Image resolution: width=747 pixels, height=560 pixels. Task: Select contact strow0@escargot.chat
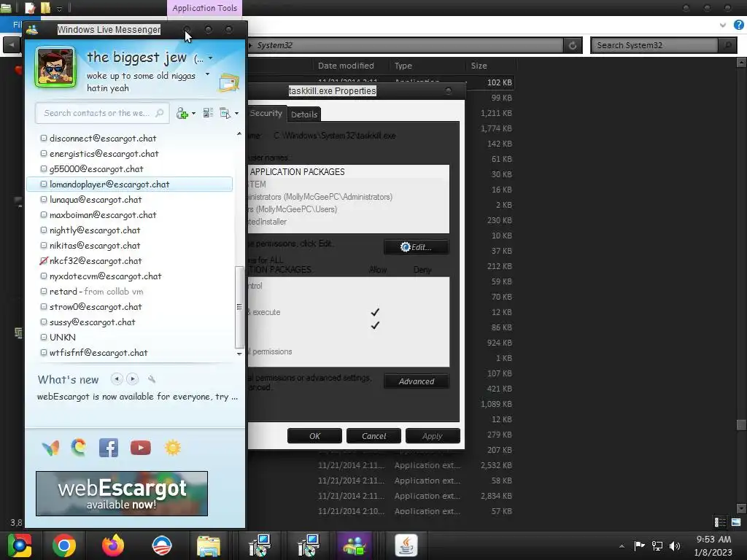click(96, 307)
